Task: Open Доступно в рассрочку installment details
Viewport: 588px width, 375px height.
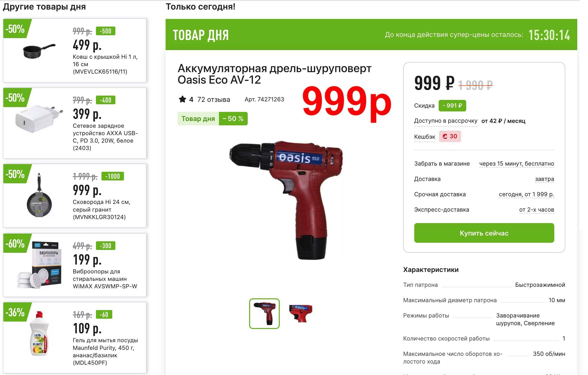Action: click(445, 121)
